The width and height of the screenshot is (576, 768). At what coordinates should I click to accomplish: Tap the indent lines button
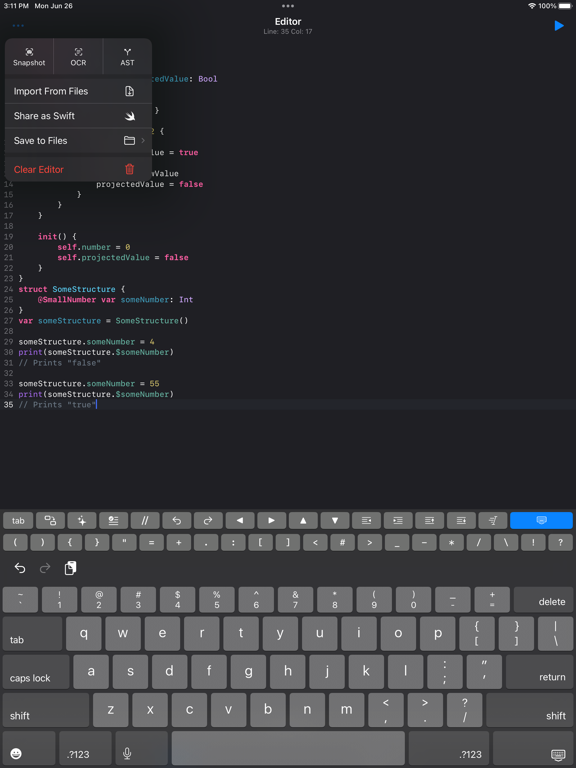click(x=398, y=520)
